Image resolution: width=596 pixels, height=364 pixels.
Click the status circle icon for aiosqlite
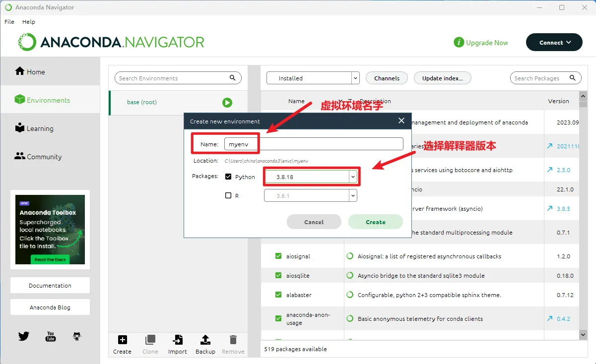tap(350, 275)
